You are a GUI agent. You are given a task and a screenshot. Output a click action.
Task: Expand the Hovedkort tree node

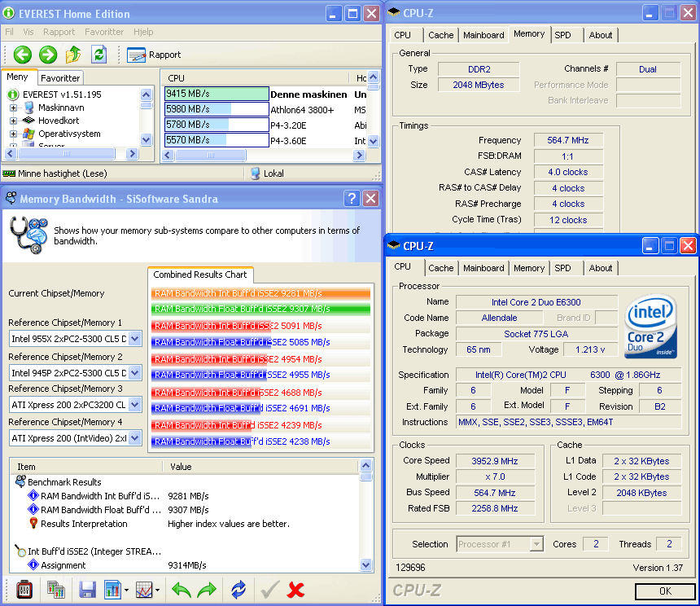[13, 121]
